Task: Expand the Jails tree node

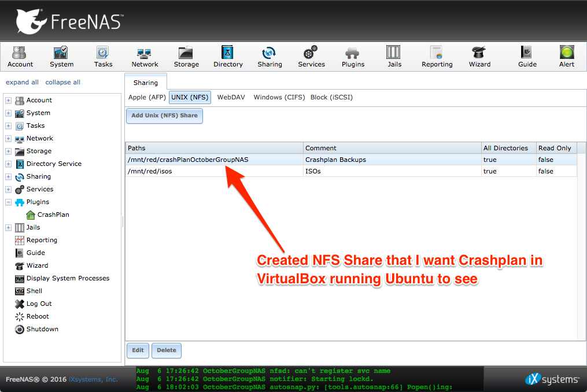Action: tap(8, 228)
